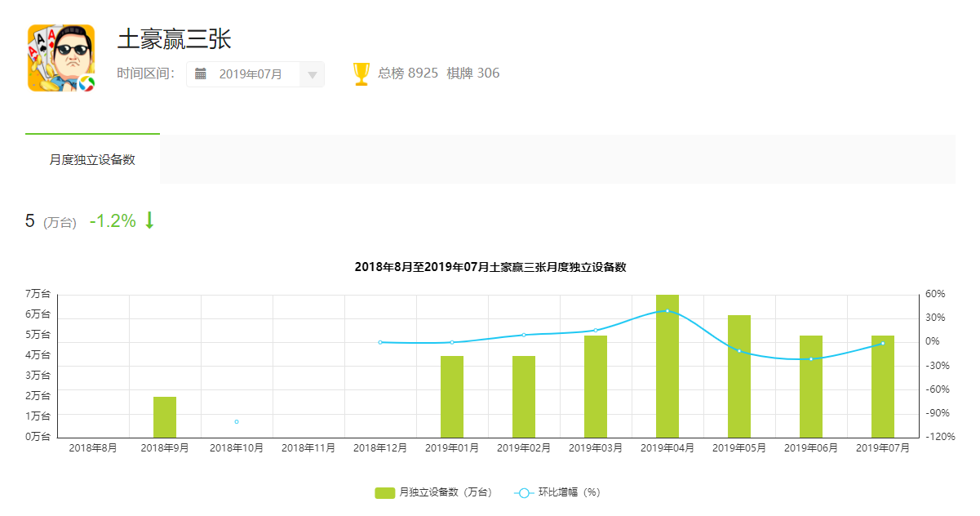Screen dimensions: 980x516
Task: Click the green legend color swatch
Action: (385, 492)
